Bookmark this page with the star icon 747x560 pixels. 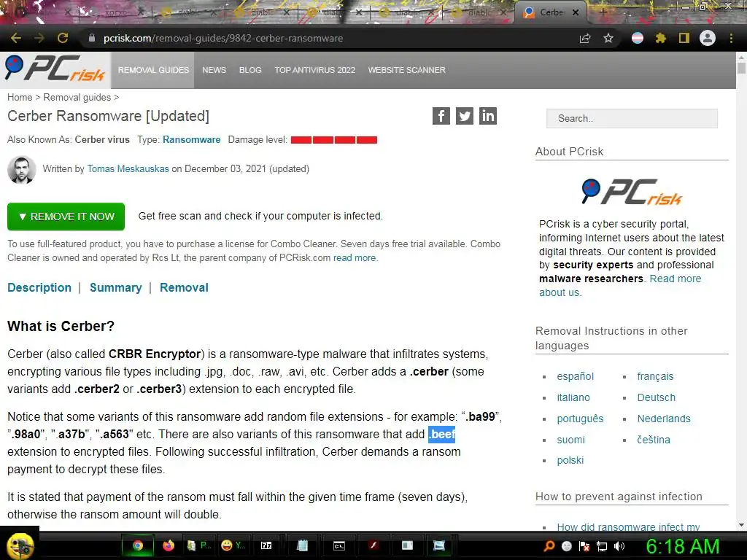tap(608, 38)
